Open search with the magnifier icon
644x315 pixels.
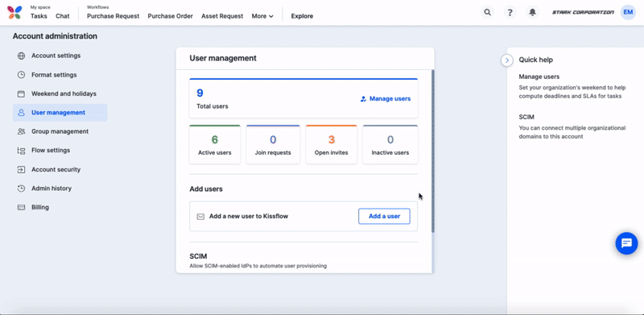(488, 12)
